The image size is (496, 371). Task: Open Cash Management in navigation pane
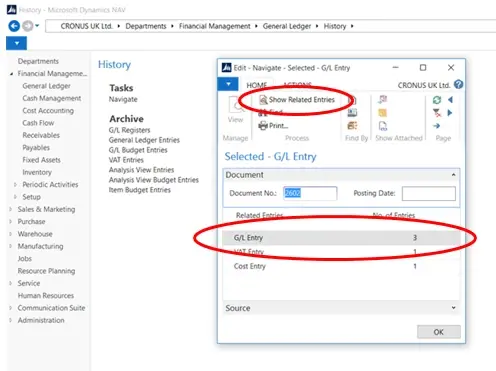click(52, 98)
